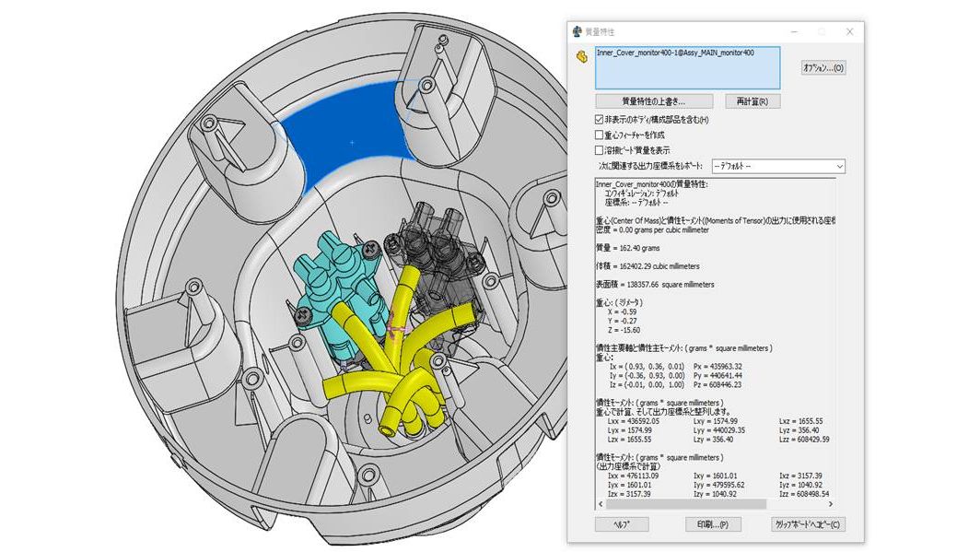Click the クリップボードへコピー(C) button
The height and width of the screenshot is (552, 980).
(x=808, y=524)
